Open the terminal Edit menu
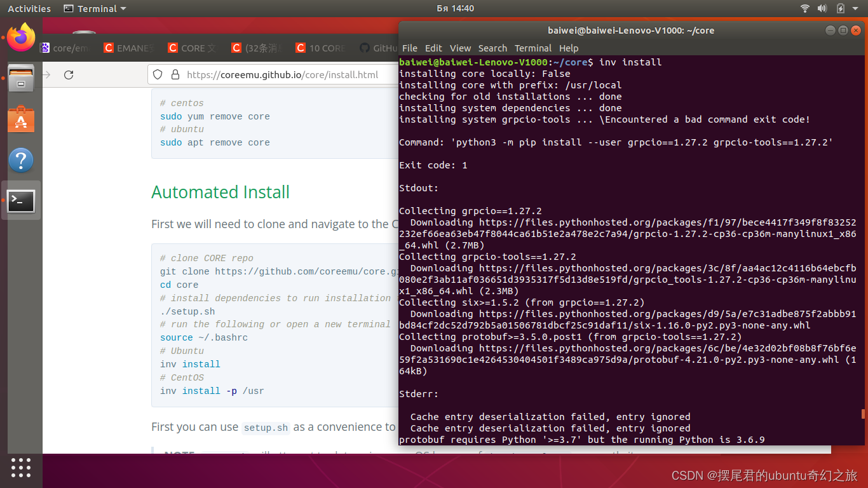Image resolution: width=868 pixels, height=488 pixels. point(433,48)
